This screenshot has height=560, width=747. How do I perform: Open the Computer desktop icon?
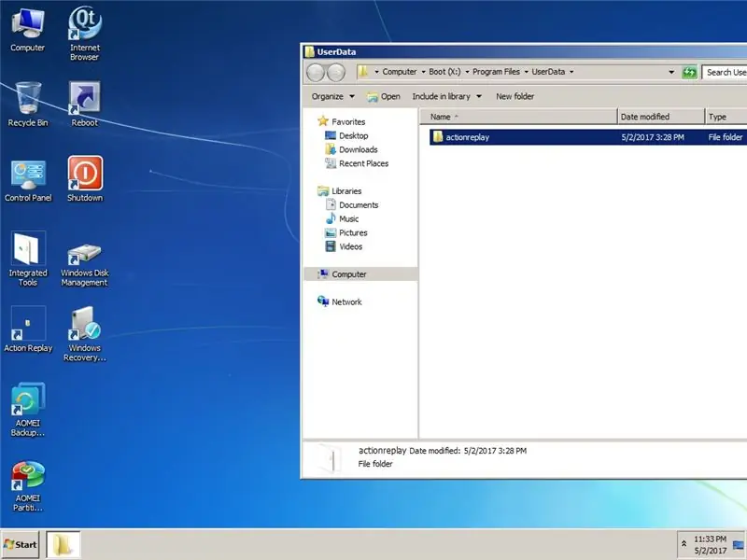pos(28,30)
